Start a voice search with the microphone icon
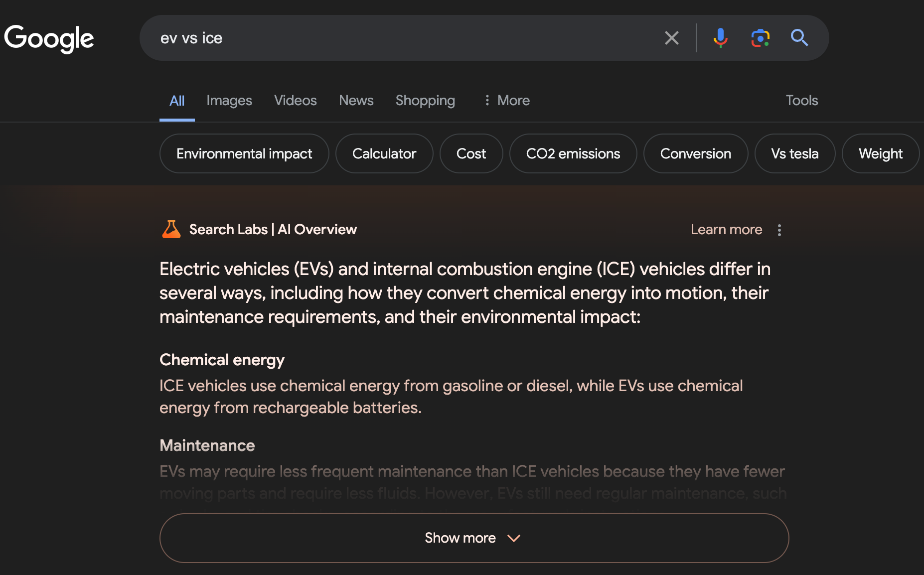 (720, 37)
